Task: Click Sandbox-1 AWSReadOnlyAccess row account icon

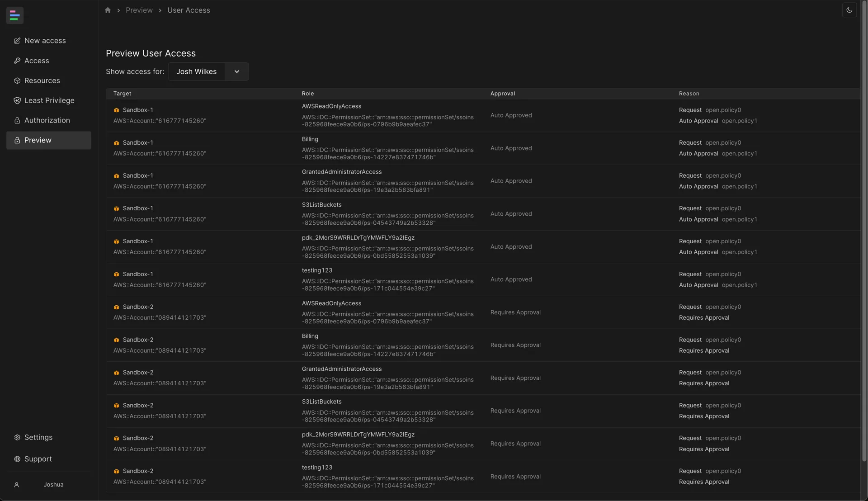Action: tap(116, 110)
